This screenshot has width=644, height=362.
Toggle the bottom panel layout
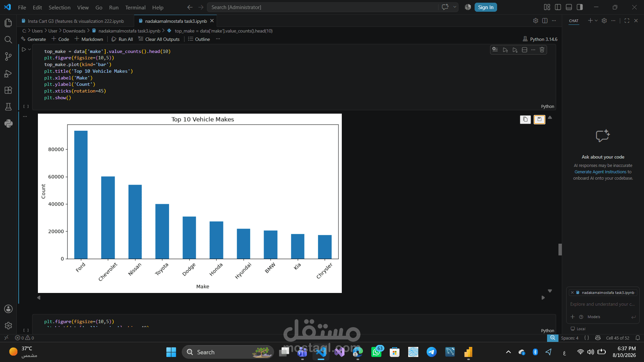[569, 7]
